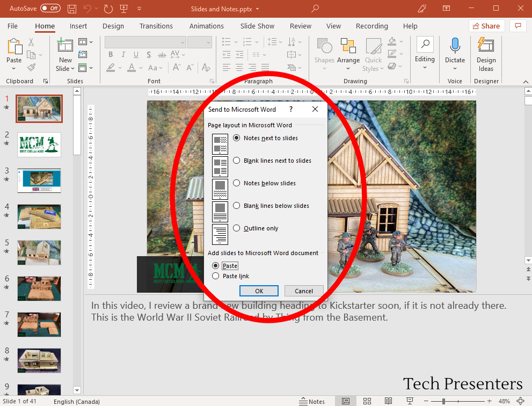Click the zoom slider handle
Screen dimensions: 532x406
[x=443, y=401]
